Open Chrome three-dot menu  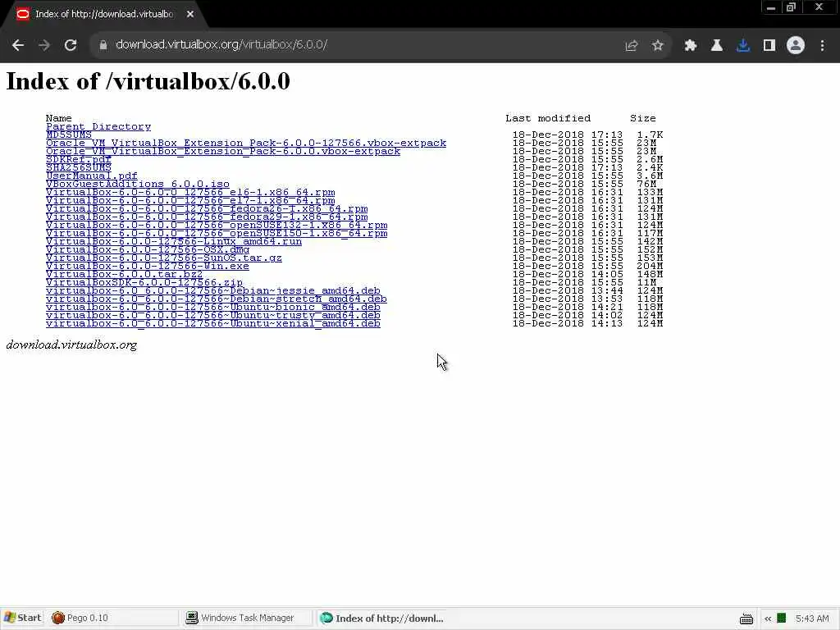pos(822,46)
